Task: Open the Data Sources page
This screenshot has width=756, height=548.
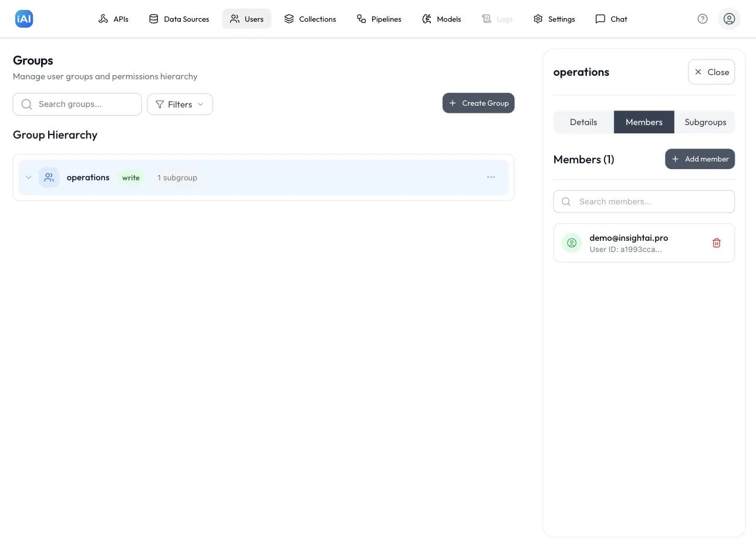Action: [179, 19]
